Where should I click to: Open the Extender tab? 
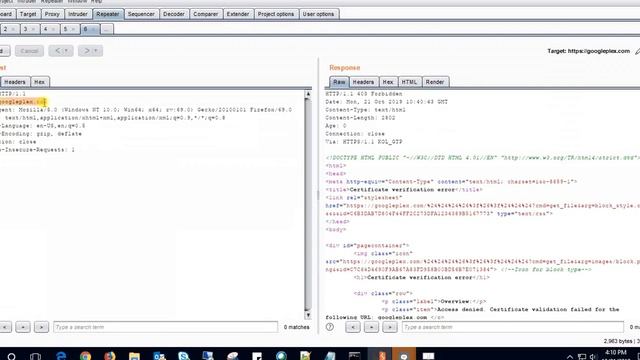tap(238, 14)
